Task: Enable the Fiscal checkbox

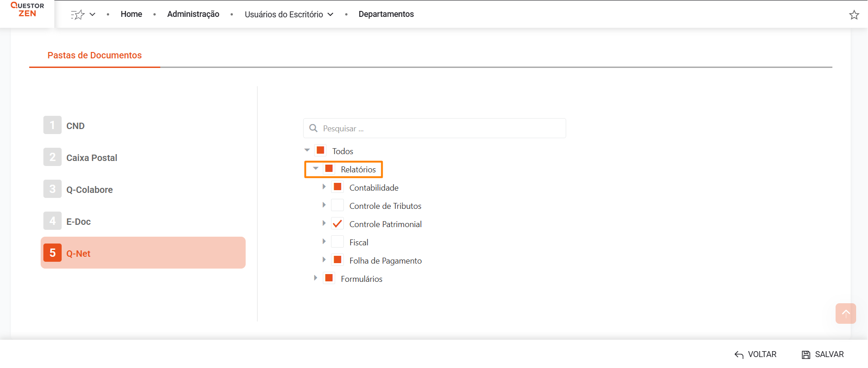Action: 337,242
